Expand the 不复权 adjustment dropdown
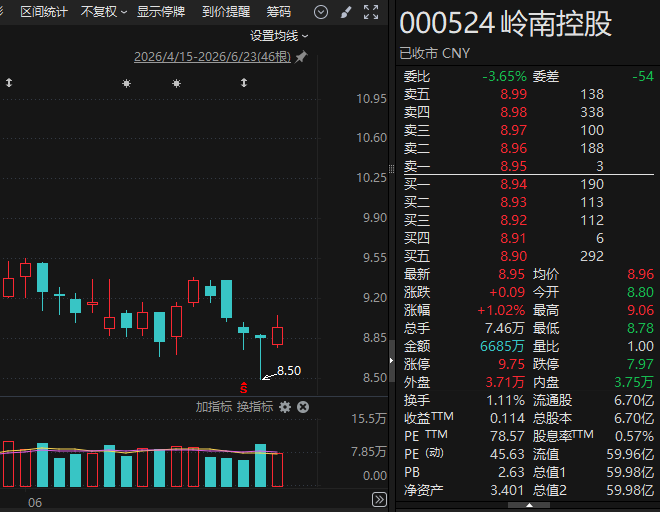This screenshot has height=512, width=660. click(x=104, y=12)
